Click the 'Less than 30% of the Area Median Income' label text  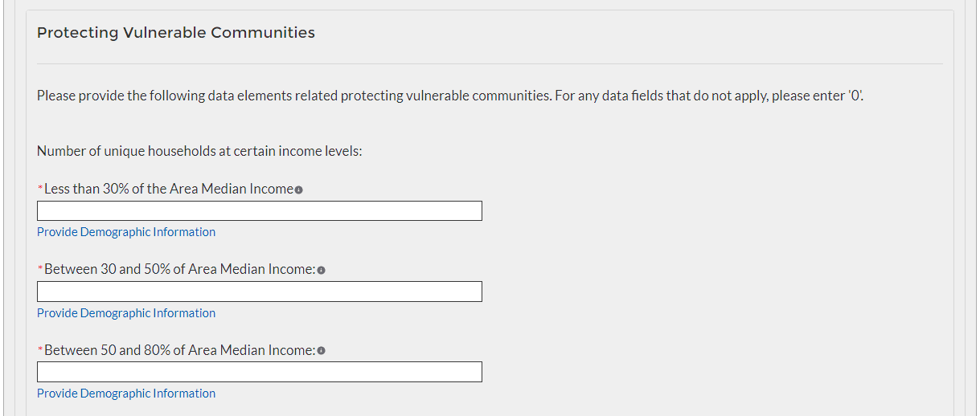pyautogui.click(x=169, y=189)
